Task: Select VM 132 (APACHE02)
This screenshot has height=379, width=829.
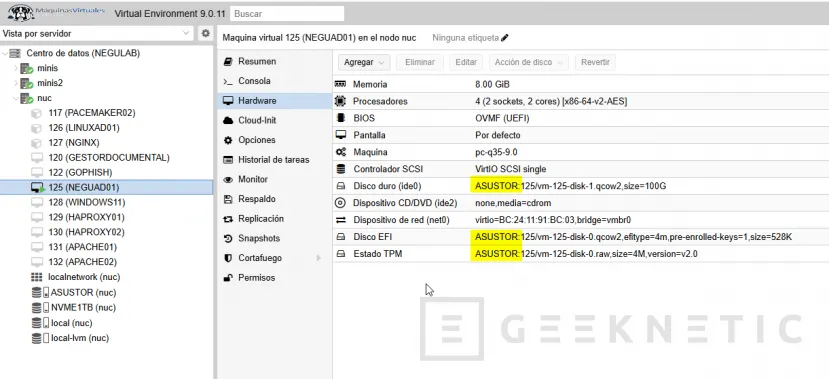Action: coord(82,262)
